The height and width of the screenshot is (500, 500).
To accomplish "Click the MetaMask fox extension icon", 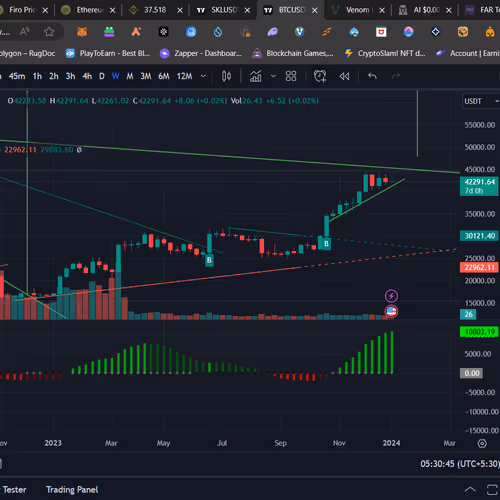I will click(x=82, y=32).
